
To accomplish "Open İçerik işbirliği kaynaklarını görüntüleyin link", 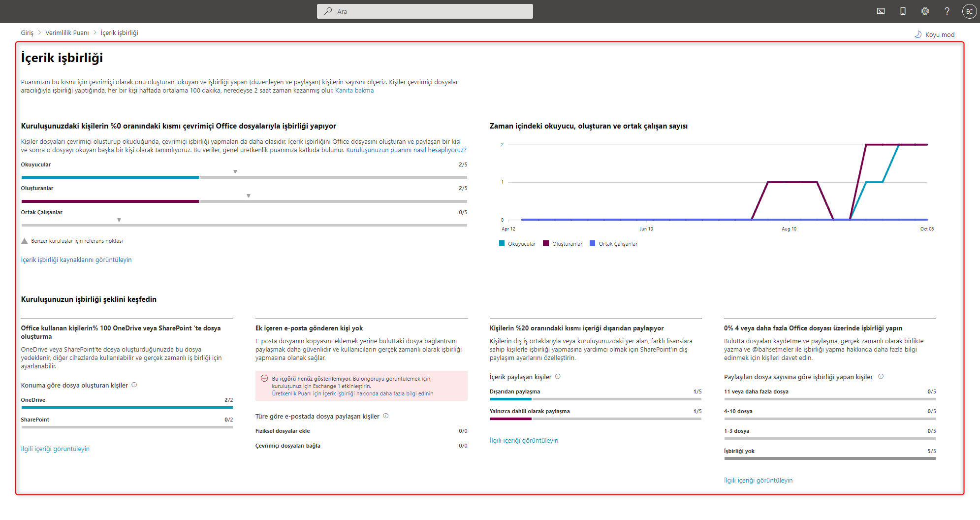I will tap(76, 260).
